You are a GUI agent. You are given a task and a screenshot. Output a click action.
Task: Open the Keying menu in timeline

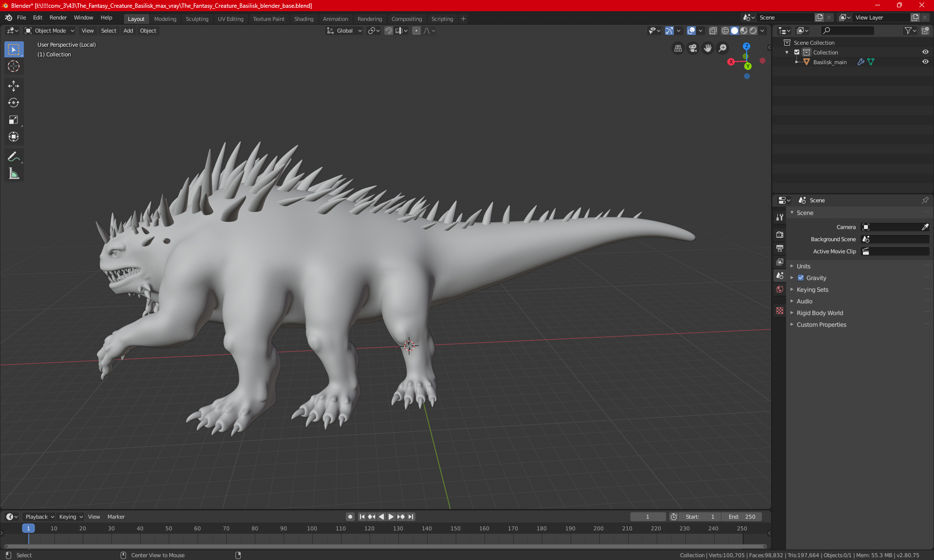pos(71,517)
